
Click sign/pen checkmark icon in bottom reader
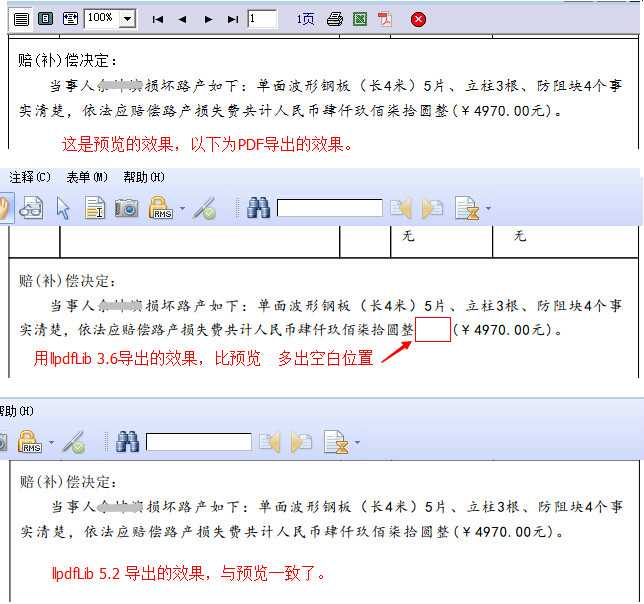pyautogui.click(x=74, y=442)
